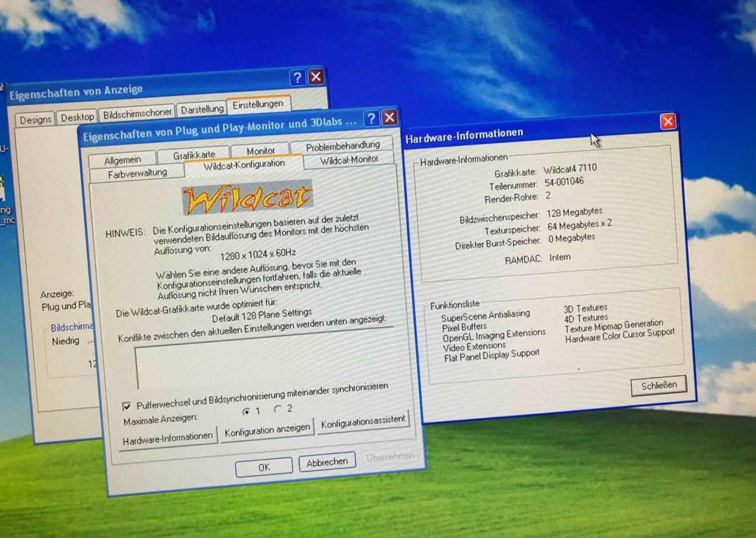Open the Bildschirmschoner tab
Screen dimensions: 756x538
click(x=137, y=113)
